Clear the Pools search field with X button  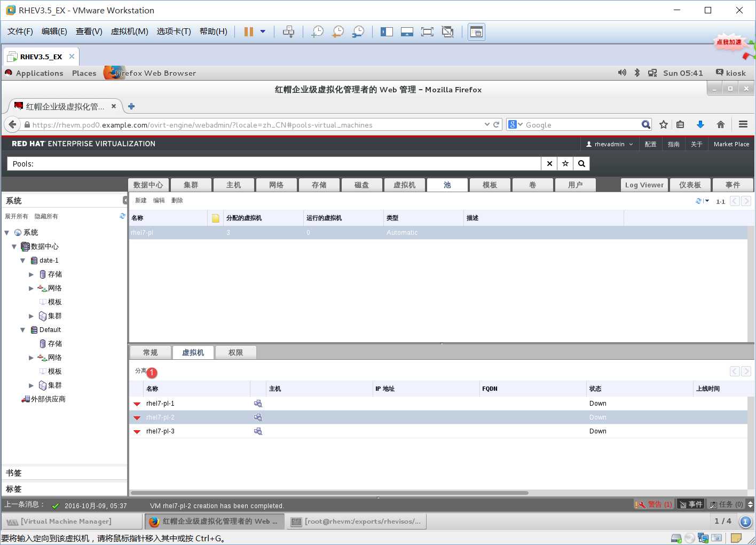point(549,164)
